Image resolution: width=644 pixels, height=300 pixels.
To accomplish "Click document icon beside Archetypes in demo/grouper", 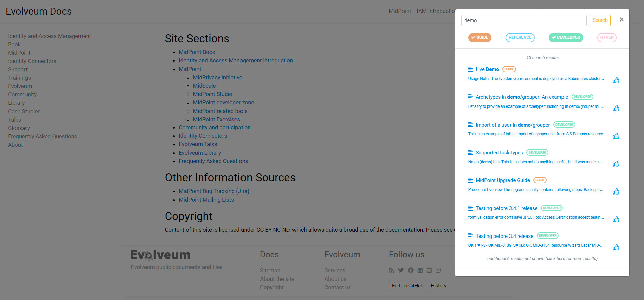I will coord(471,97).
